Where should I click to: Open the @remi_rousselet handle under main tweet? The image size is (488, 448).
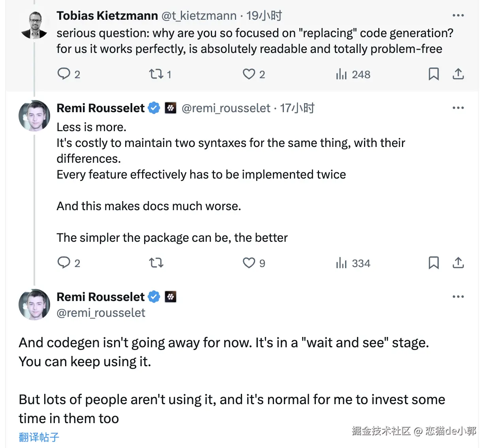pos(101,313)
